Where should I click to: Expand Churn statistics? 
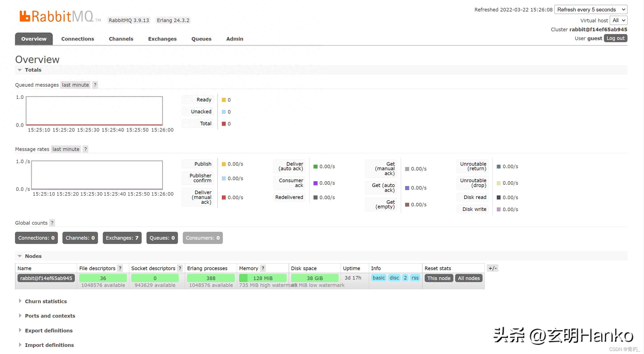46,301
